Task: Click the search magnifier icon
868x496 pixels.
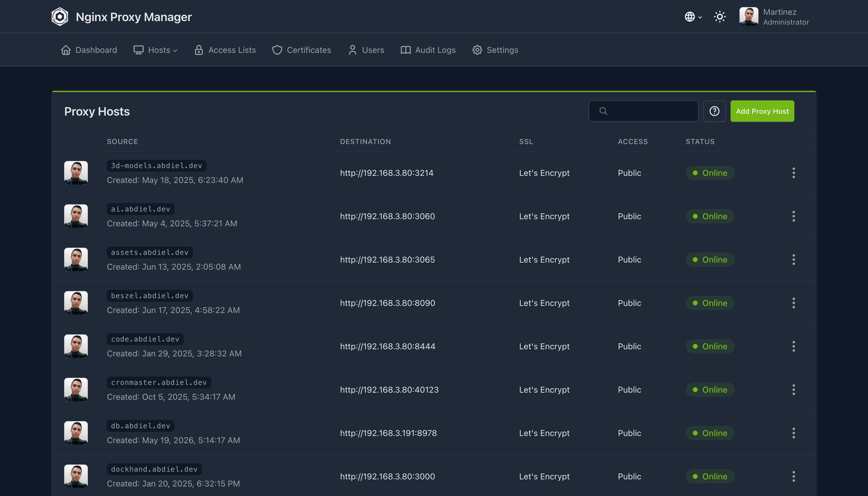Action: [603, 111]
